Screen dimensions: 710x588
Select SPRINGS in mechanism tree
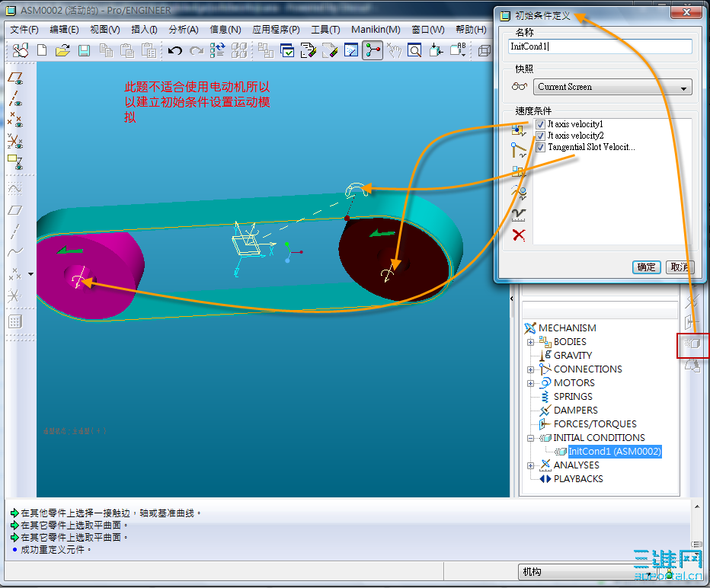tap(573, 397)
